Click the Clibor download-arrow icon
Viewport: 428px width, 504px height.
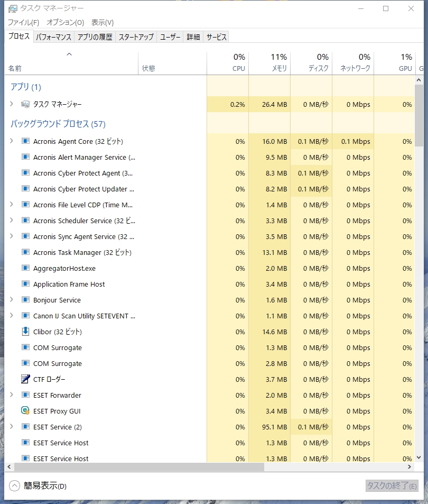point(25,332)
